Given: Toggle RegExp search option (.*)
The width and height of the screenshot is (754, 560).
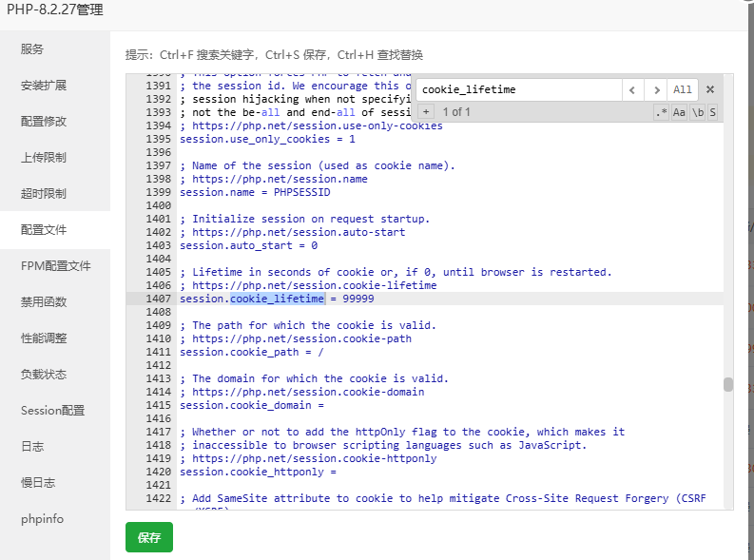Looking at the screenshot, I should tap(661, 112).
